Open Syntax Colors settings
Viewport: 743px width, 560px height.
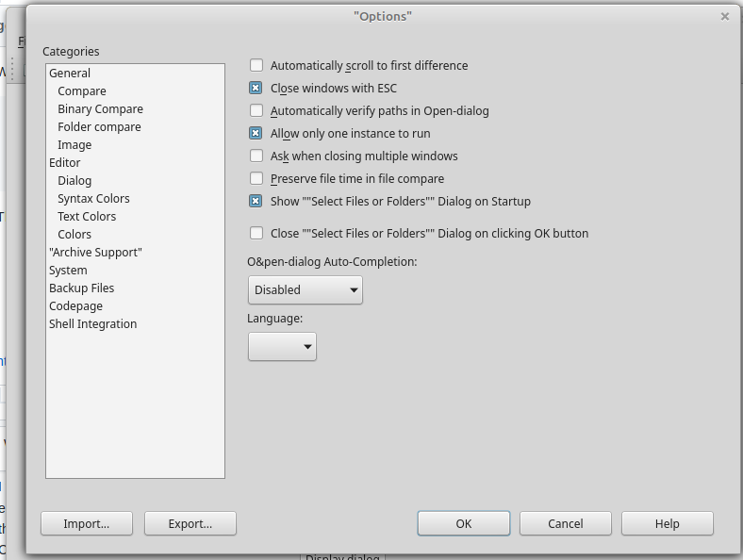[94, 199]
